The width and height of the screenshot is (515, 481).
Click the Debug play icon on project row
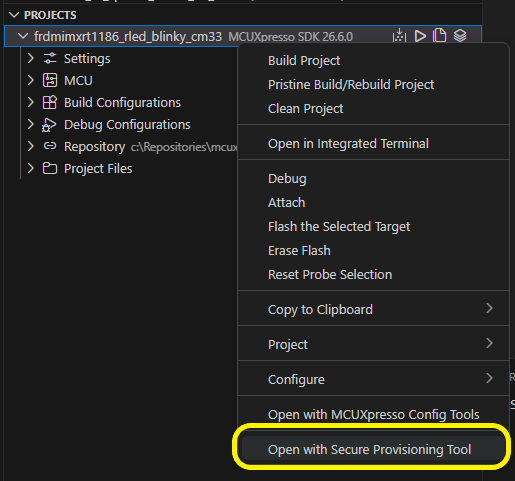click(x=420, y=36)
